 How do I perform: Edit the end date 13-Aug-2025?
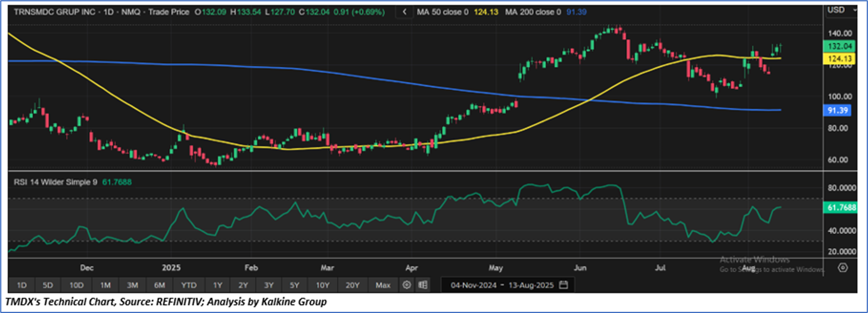(533, 285)
